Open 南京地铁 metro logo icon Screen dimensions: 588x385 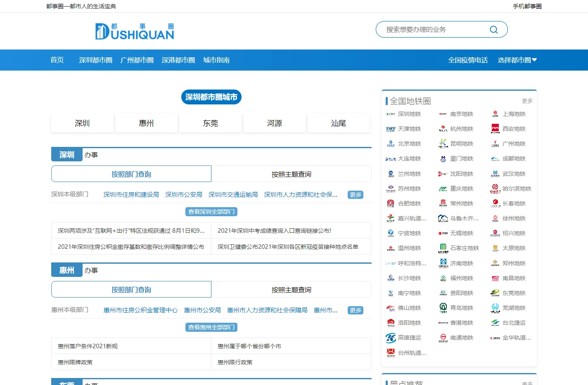[x=443, y=114]
